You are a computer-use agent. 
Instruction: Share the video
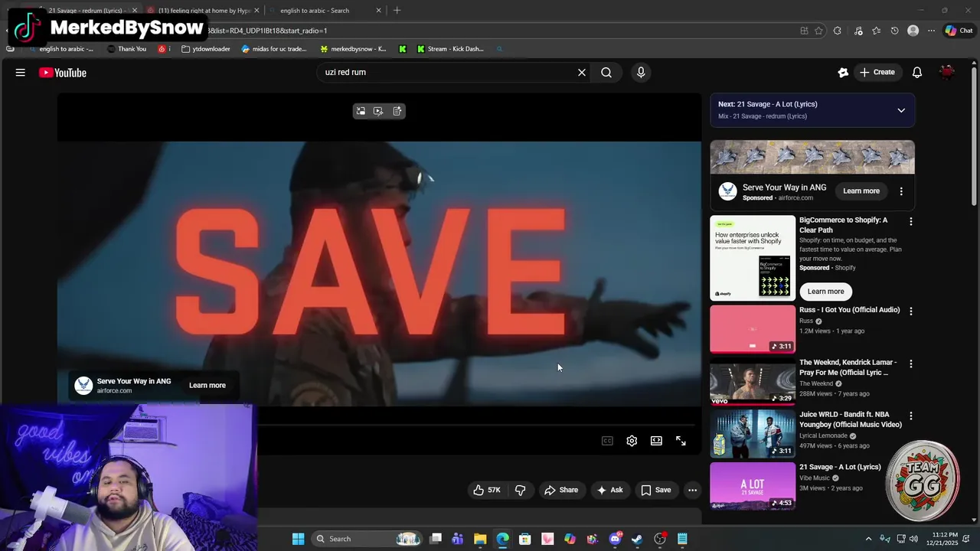point(561,490)
